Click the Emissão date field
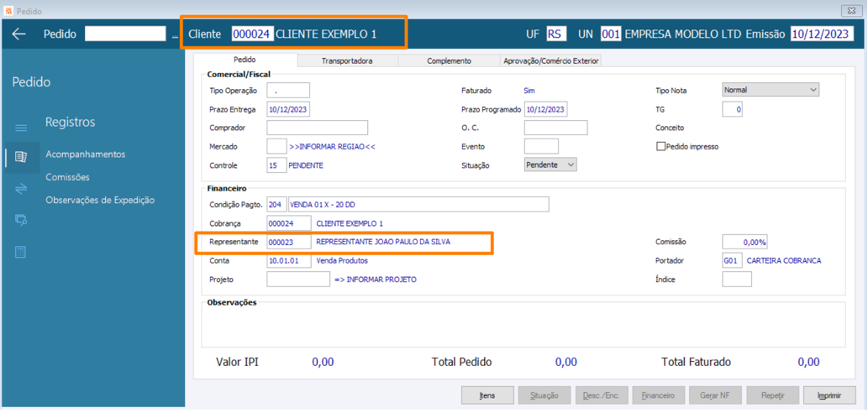This screenshot has width=868, height=413. [821, 34]
